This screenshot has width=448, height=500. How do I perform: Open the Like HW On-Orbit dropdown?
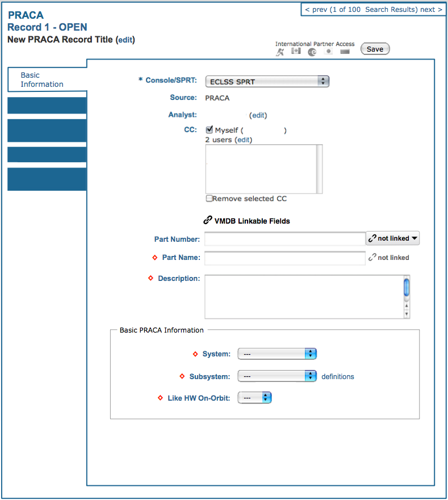254,398
